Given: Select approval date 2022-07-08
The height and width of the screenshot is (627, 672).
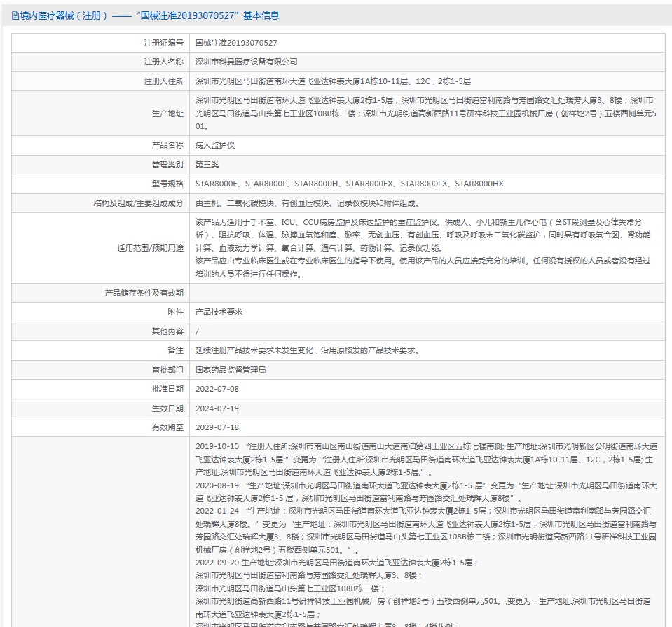Looking at the screenshot, I should click(x=217, y=389).
